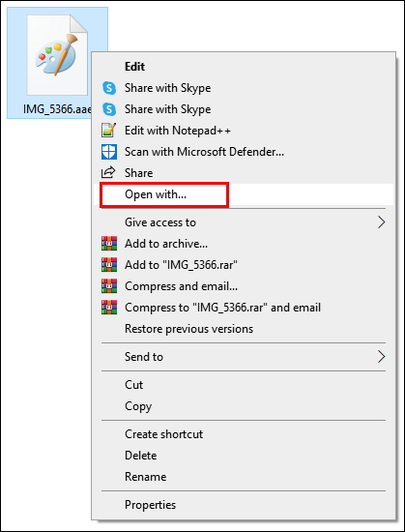The height and width of the screenshot is (532, 405).
Task: Select the IMG_5366.aae file icon
Action: (57, 55)
